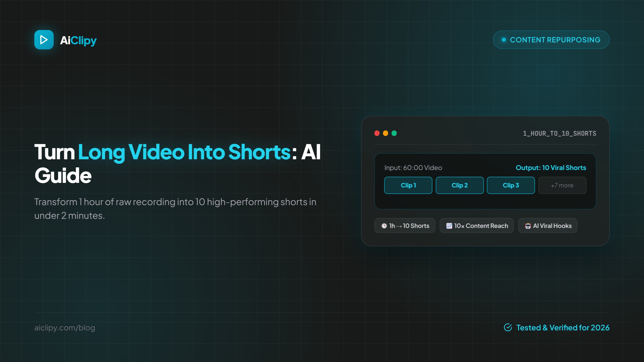Viewport: 644px width, 362px height.
Task: Click the AiClipy play logo icon
Action: tap(44, 40)
